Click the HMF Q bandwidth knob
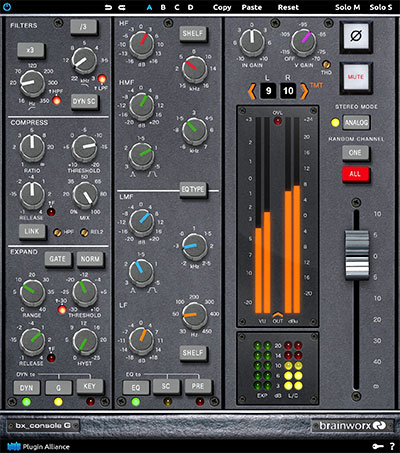This screenshot has height=453, width=400. (142, 155)
